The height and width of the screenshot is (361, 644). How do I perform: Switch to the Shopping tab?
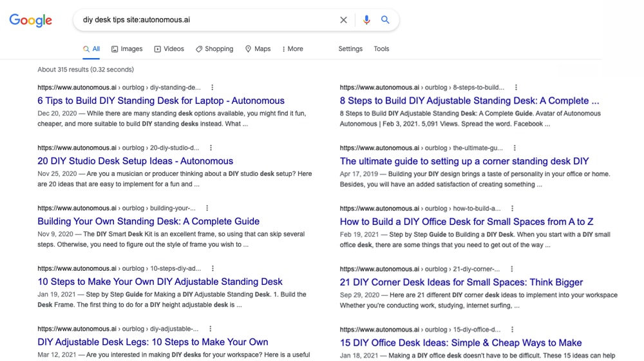(x=214, y=49)
